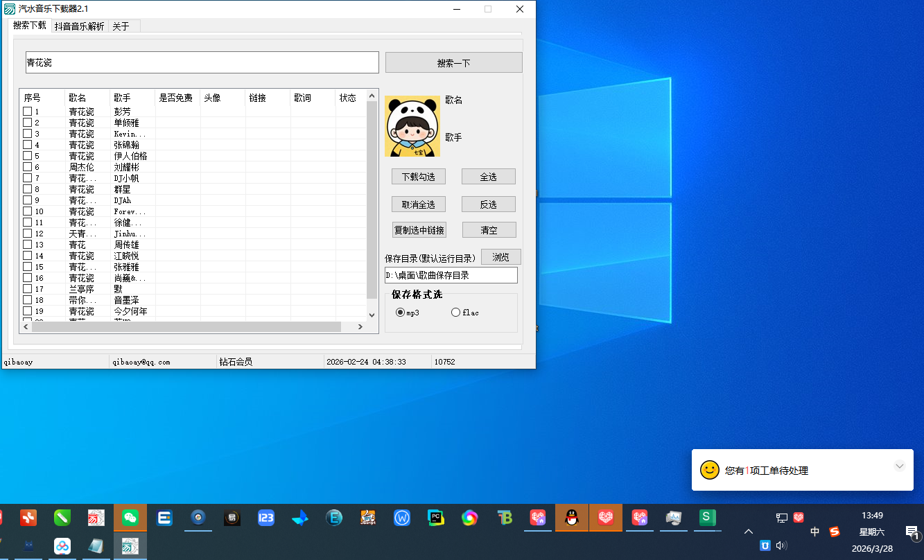Sort by the 歌名 column header

coord(87,98)
